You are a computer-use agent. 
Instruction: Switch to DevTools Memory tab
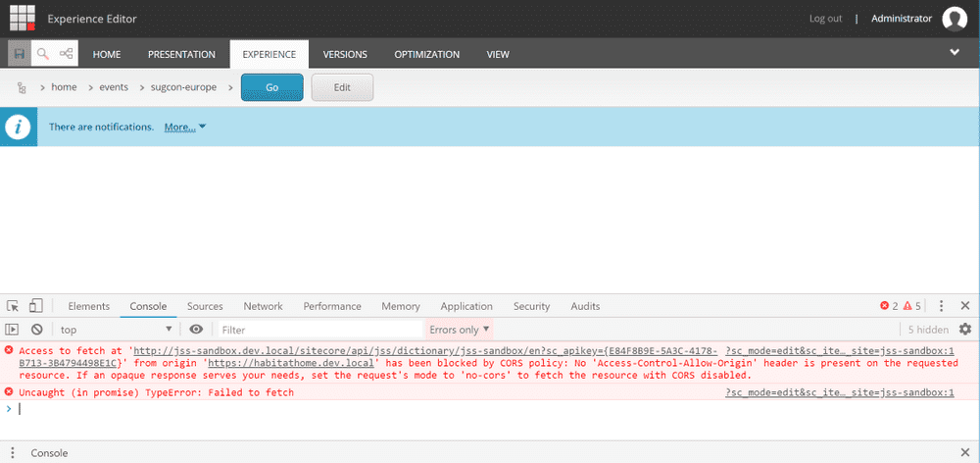click(x=401, y=306)
